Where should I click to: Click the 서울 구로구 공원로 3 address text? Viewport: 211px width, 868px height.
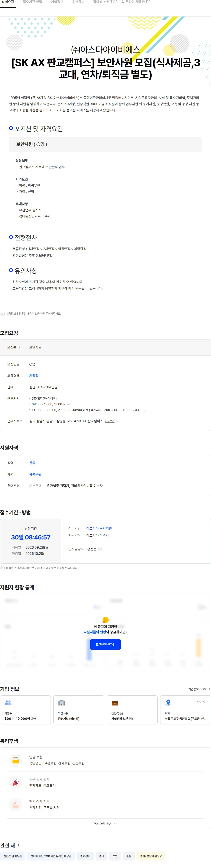186,719
